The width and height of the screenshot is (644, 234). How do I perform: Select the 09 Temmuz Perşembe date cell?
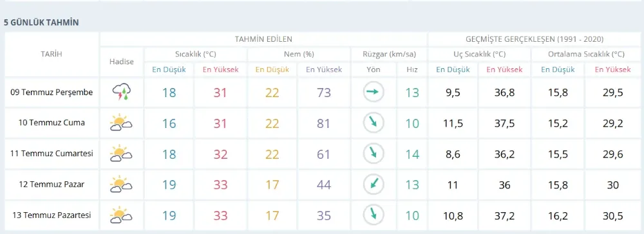pos(52,92)
